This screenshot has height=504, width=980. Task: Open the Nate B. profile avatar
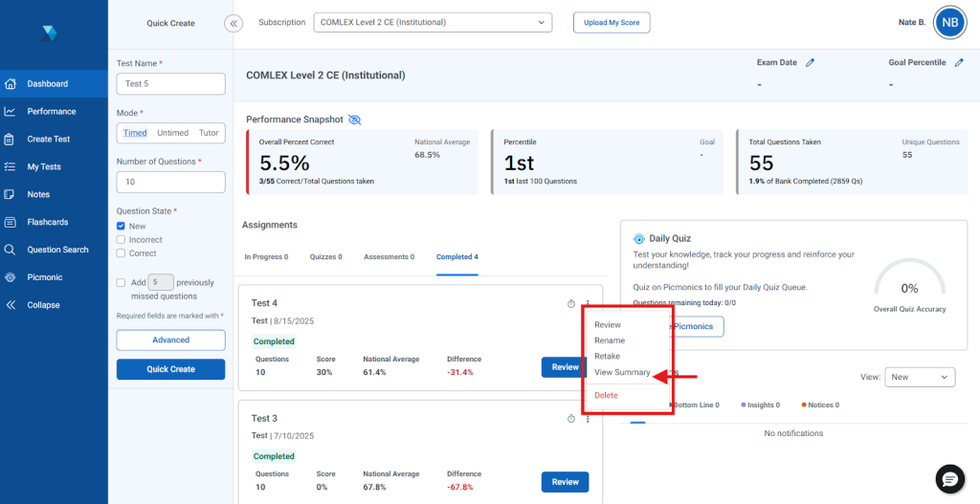click(948, 23)
